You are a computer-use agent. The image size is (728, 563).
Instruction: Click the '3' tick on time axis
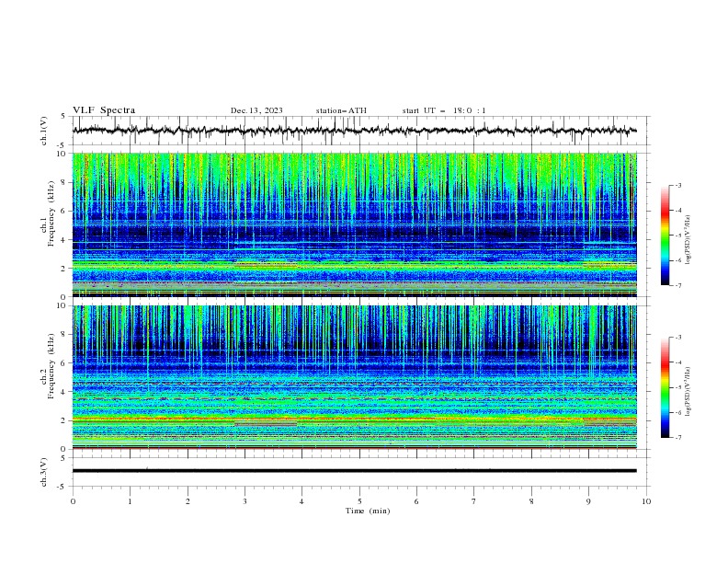pyautogui.click(x=245, y=501)
